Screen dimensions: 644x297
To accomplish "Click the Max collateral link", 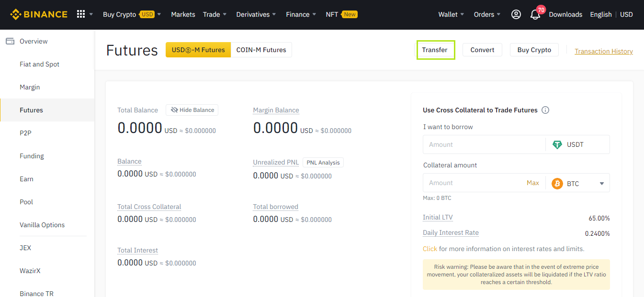I will point(533,183).
